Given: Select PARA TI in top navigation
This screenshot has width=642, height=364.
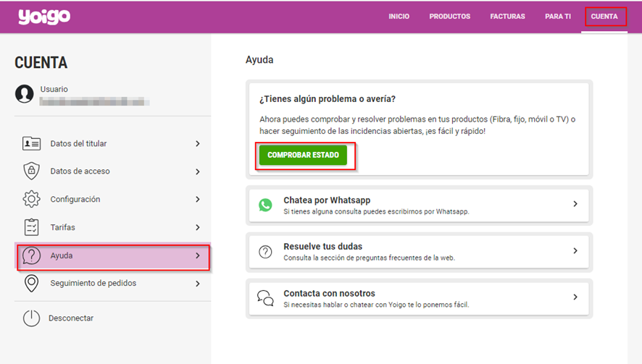Looking at the screenshot, I should pos(558,17).
